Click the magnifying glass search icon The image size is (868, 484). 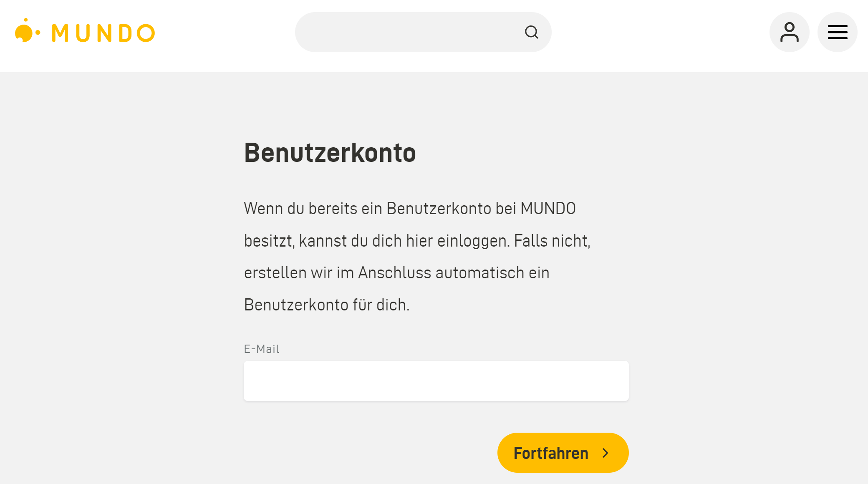pyautogui.click(x=531, y=32)
